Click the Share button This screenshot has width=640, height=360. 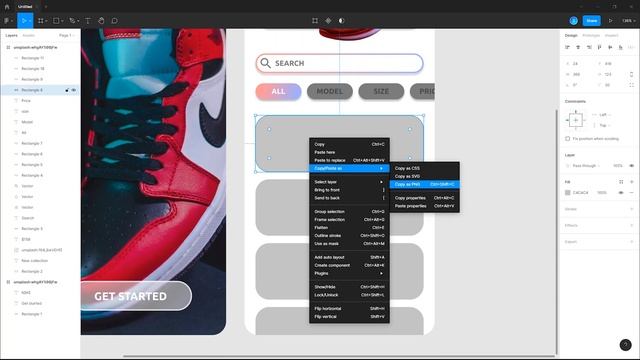point(591,20)
